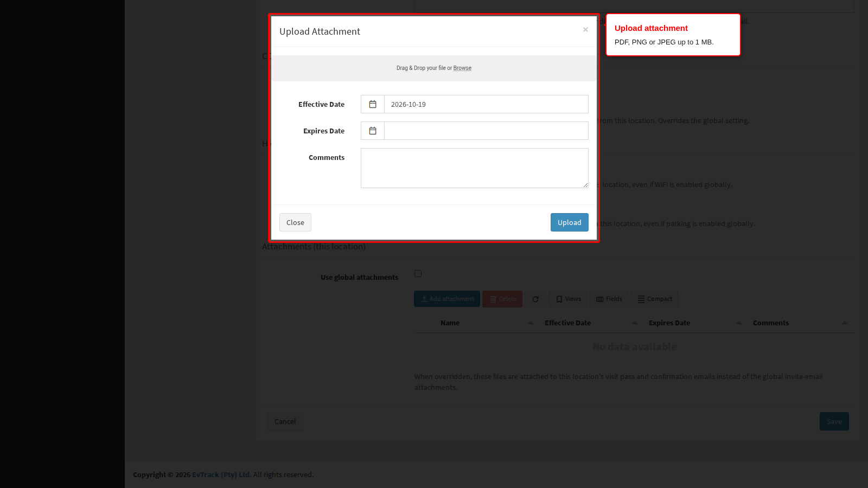The width and height of the screenshot is (868, 488).
Task: Click the Browse link to choose a file
Action: coord(462,68)
